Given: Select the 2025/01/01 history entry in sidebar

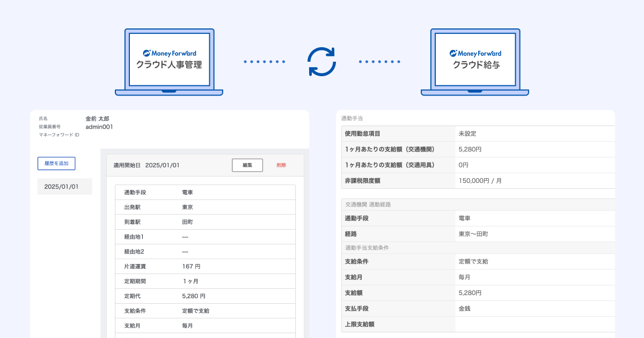Looking at the screenshot, I should 65,187.
